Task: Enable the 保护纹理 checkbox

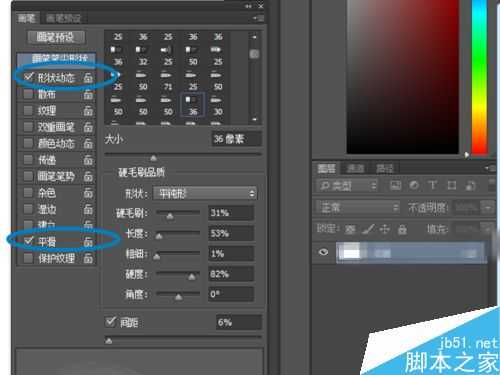Action: pyautogui.click(x=29, y=258)
